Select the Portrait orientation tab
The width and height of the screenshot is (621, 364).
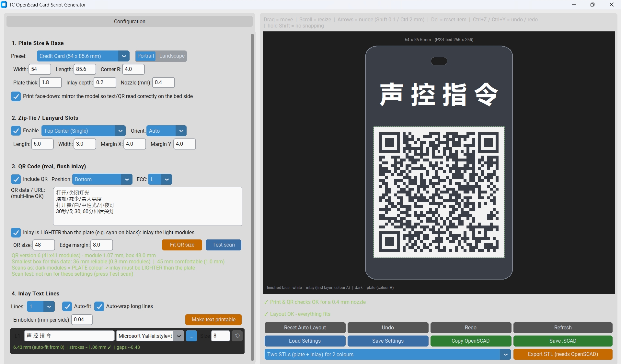(x=146, y=56)
